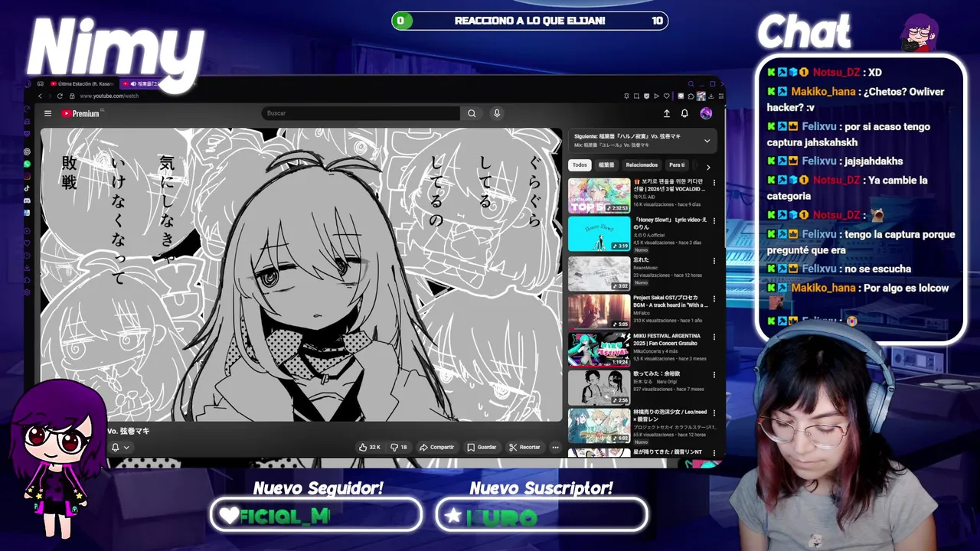Open options for 歌ってみた video
980x551 pixels.
[x=714, y=375]
